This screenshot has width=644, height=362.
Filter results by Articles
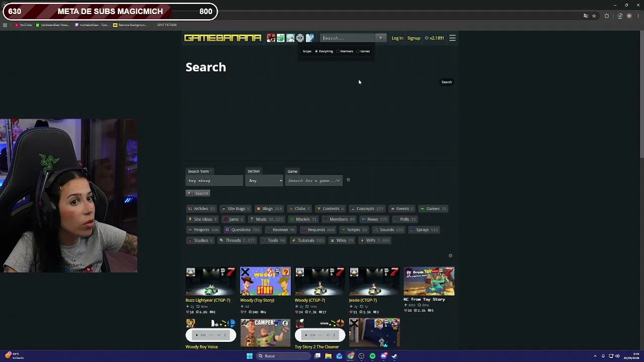(201, 209)
